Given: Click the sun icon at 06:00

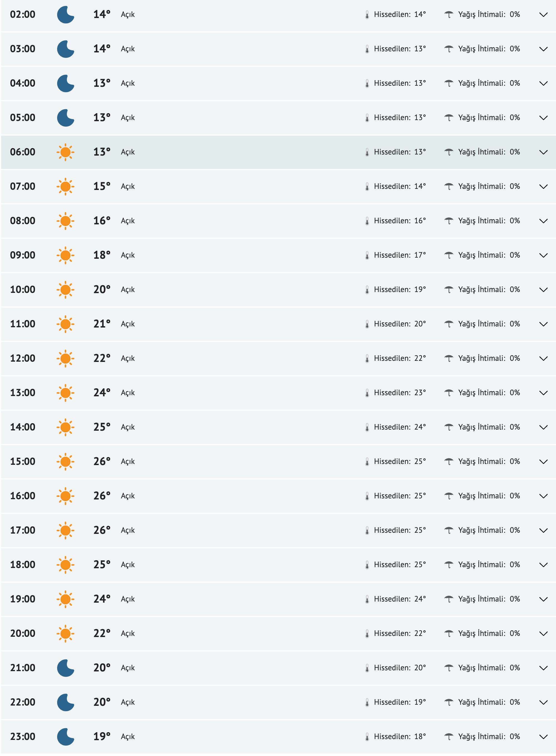Looking at the screenshot, I should point(65,153).
